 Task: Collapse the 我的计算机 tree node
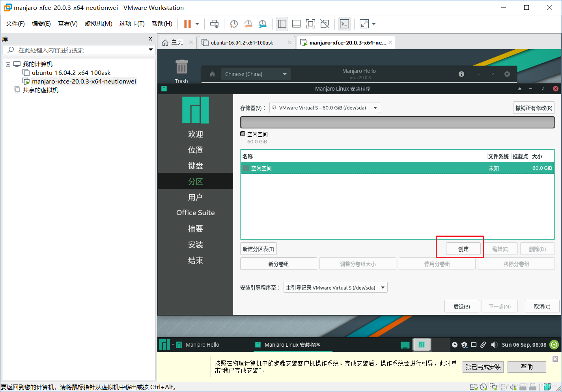(x=8, y=64)
